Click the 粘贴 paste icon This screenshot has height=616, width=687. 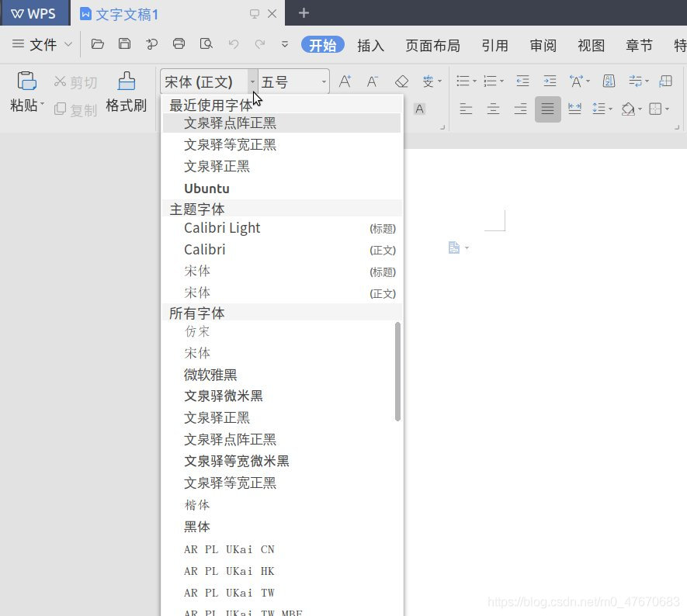(x=26, y=81)
